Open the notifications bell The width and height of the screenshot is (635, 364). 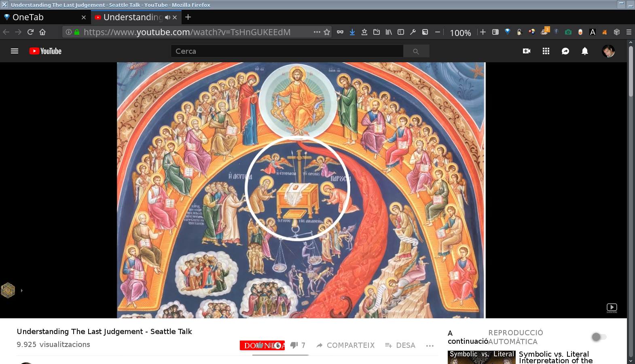tap(585, 51)
